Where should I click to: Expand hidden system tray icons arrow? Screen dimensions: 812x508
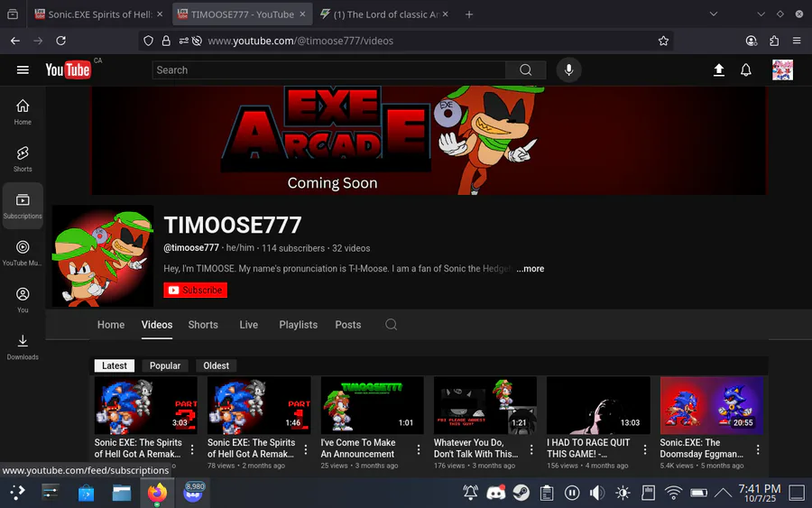[x=723, y=493]
